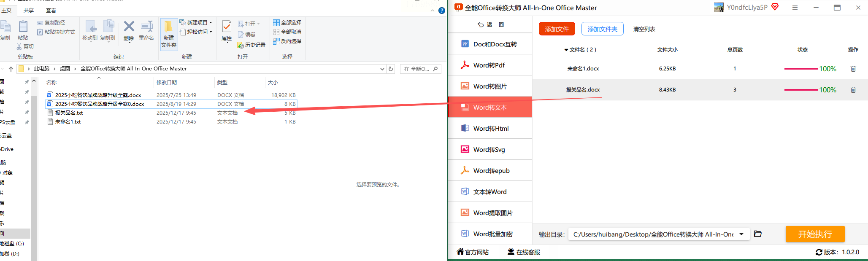Click the VIP heart badge icon
Screen dimensions: 868x261
775,7
